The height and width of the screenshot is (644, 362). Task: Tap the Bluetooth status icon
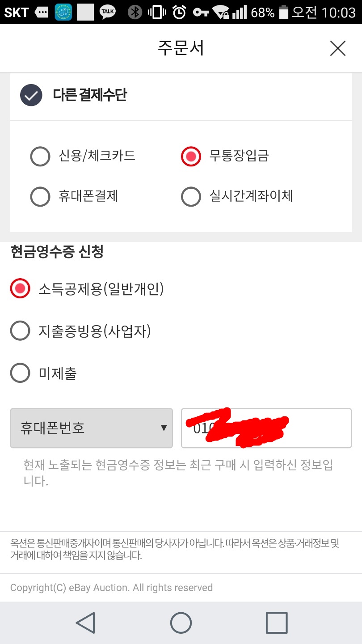tap(135, 12)
